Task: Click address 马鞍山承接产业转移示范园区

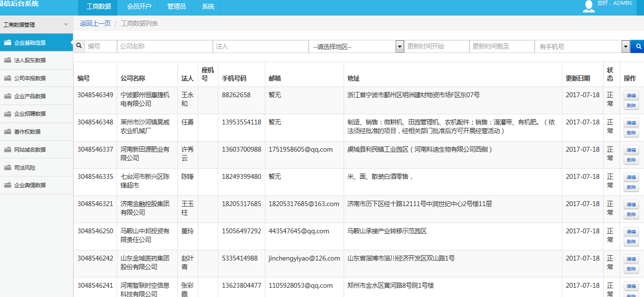Action: coord(387,231)
